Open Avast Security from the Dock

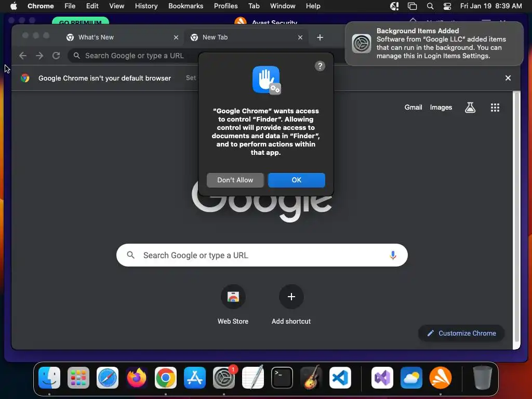(x=441, y=378)
